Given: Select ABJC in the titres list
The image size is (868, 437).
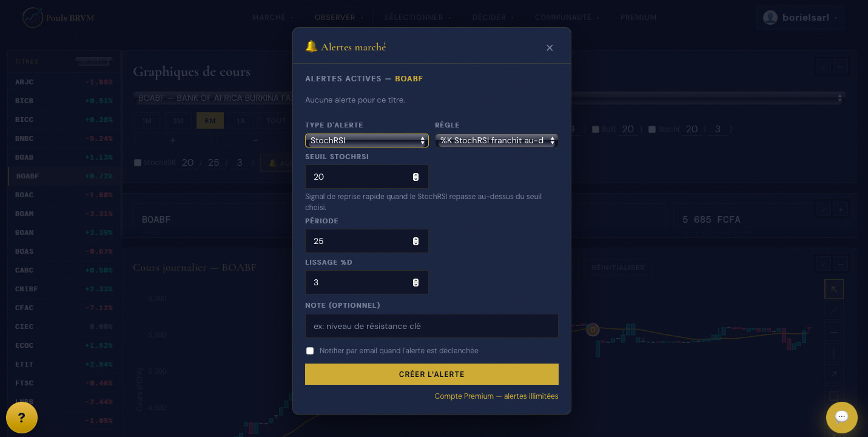Looking at the screenshot, I should point(64,82).
